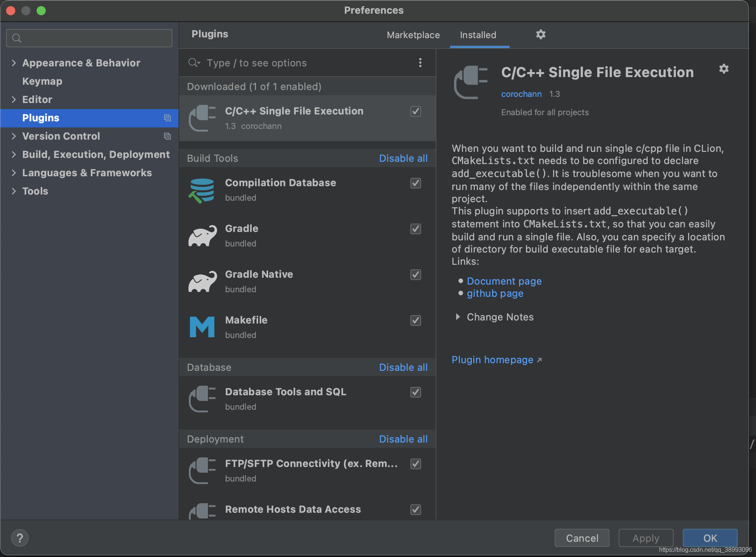Select the Remote Hosts Data Access plugin name

pyautogui.click(x=293, y=509)
